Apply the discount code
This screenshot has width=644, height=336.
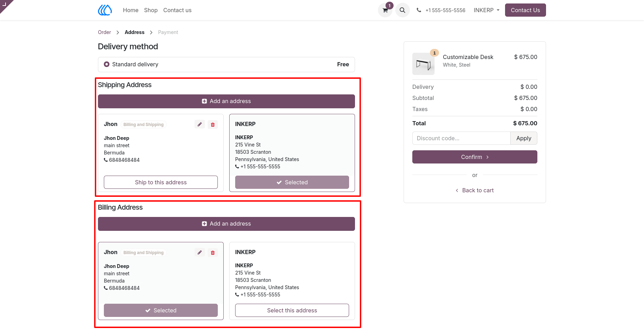click(523, 138)
